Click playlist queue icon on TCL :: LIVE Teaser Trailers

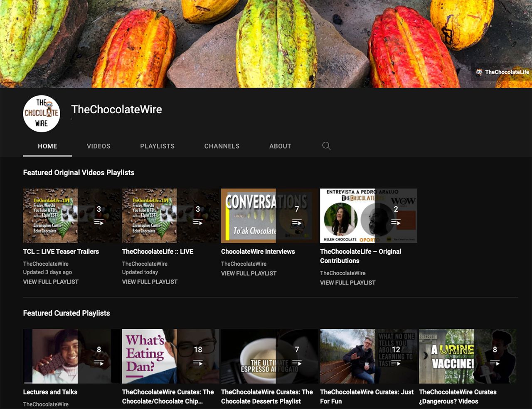tap(99, 222)
